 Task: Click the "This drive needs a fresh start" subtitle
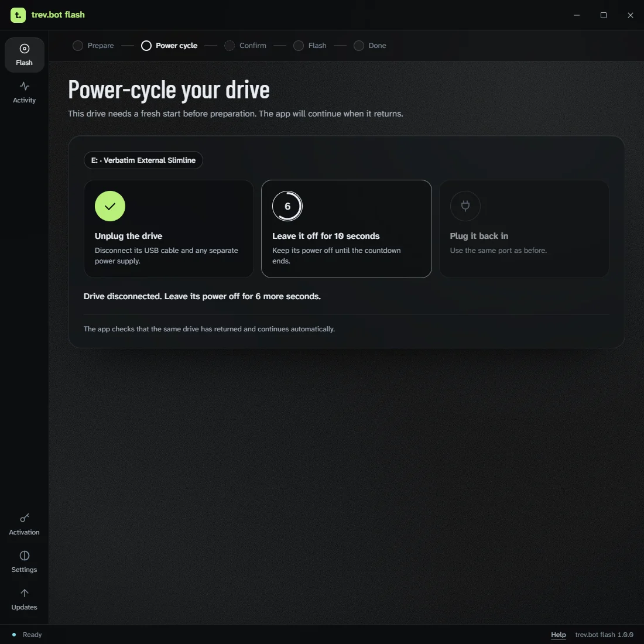coord(235,114)
